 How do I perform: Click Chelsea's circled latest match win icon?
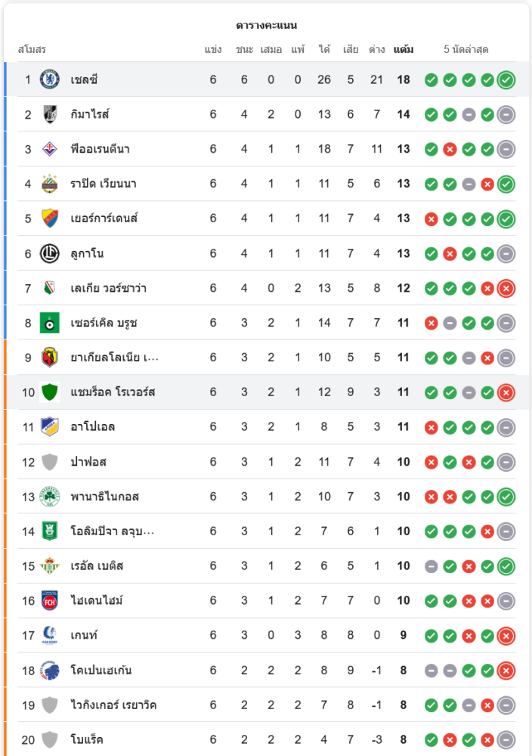point(506,79)
